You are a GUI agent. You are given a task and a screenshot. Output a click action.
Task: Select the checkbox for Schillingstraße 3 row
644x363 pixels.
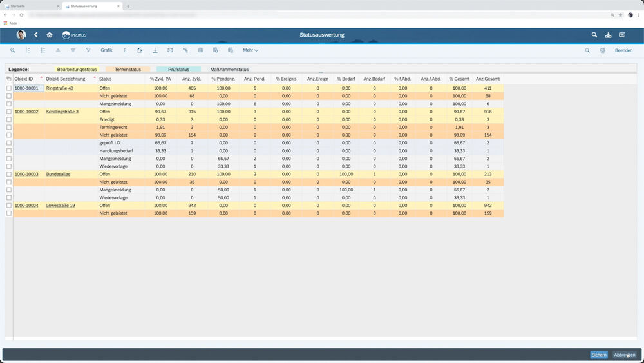[9, 112]
